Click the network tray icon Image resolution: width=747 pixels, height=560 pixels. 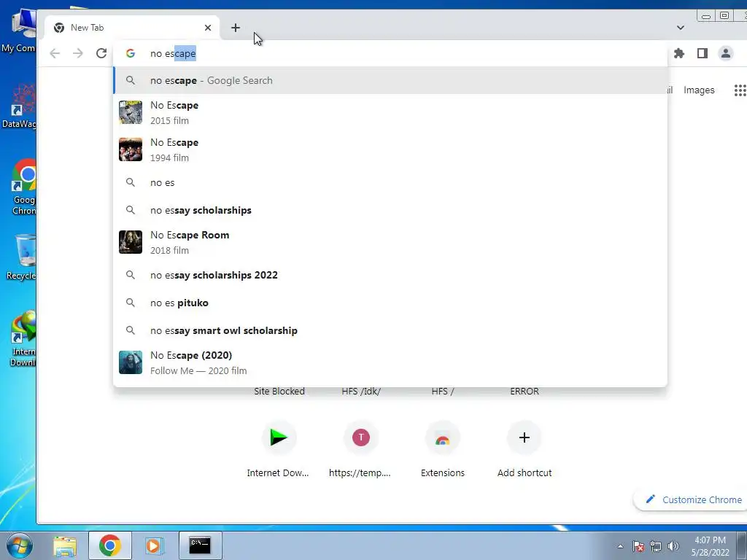pos(656,546)
